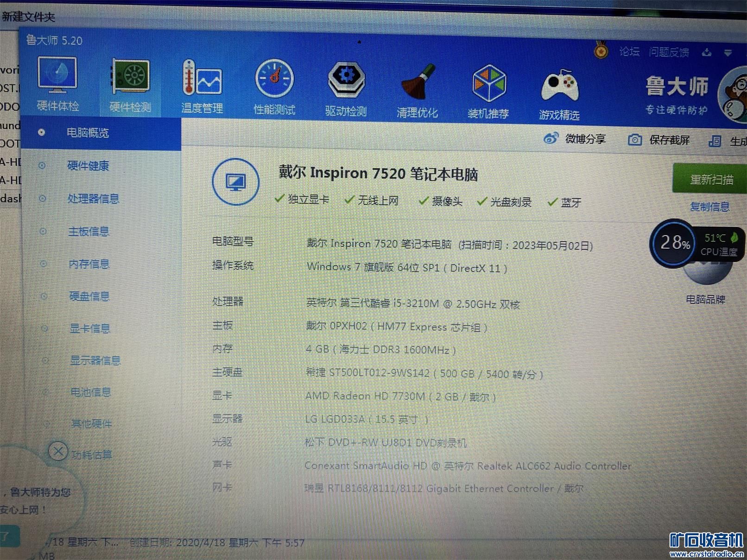Open 驱动检测 gear icon
747x560 pixels.
[346, 79]
